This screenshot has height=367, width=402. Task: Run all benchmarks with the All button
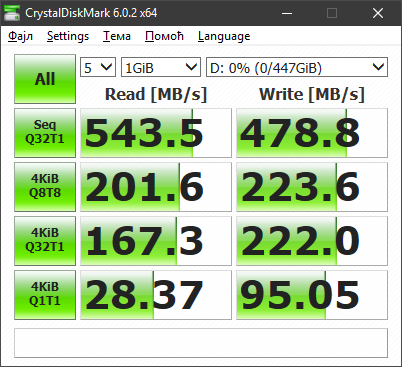click(x=45, y=79)
